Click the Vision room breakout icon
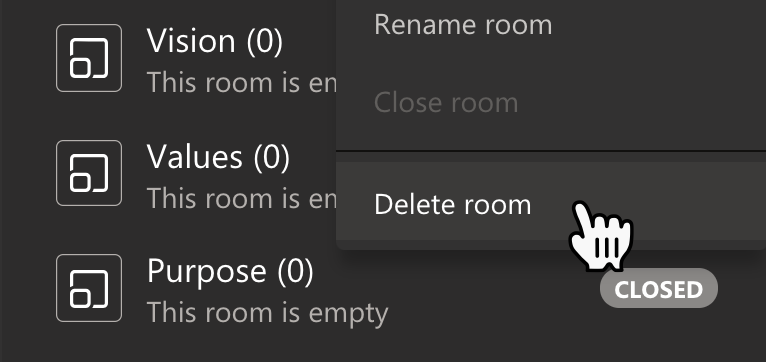 tap(89, 58)
